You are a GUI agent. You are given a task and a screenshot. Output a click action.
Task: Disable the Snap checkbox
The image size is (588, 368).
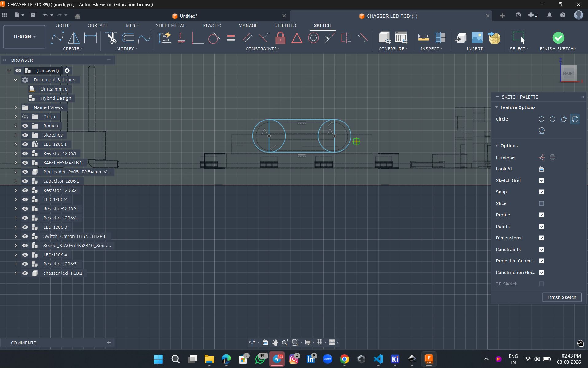coord(542,192)
